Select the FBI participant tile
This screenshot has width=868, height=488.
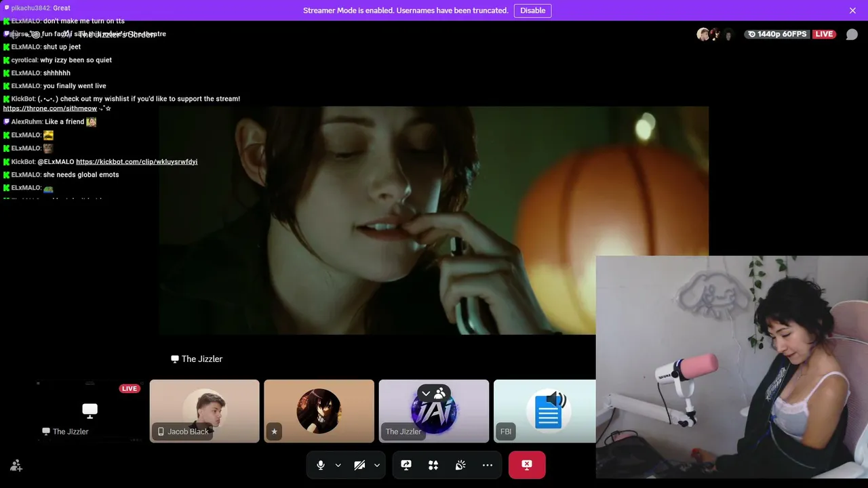(x=545, y=411)
